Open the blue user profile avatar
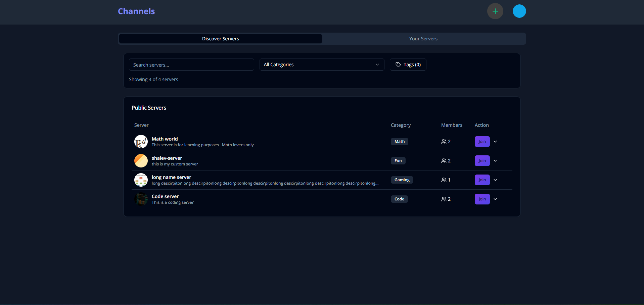This screenshot has height=305, width=644. [519, 11]
